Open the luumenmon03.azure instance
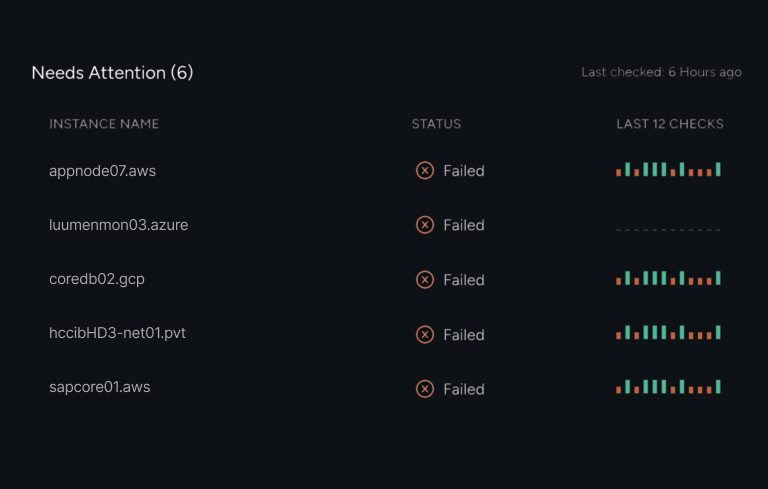The width and height of the screenshot is (768, 489). (118, 225)
